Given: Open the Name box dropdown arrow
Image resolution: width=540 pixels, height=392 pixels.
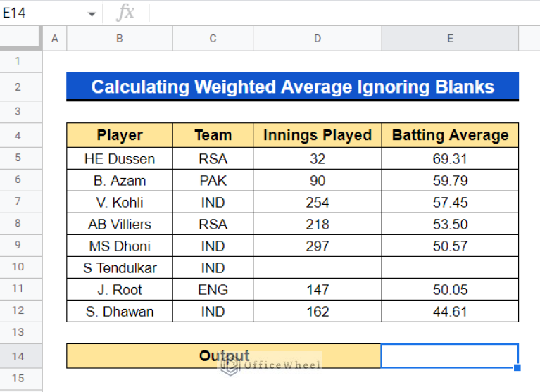Looking at the screenshot, I should [92, 13].
